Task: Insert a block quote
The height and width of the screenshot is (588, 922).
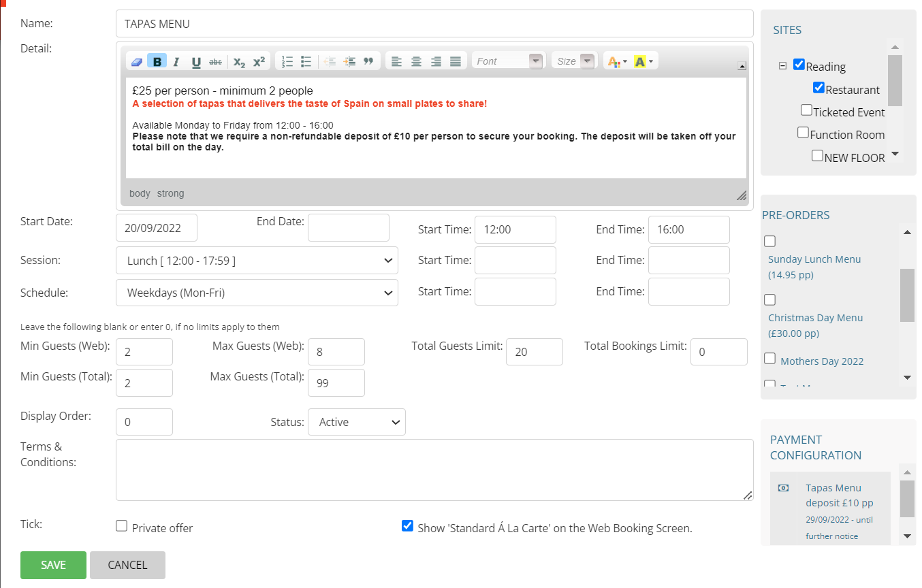Action: [368, 61]
